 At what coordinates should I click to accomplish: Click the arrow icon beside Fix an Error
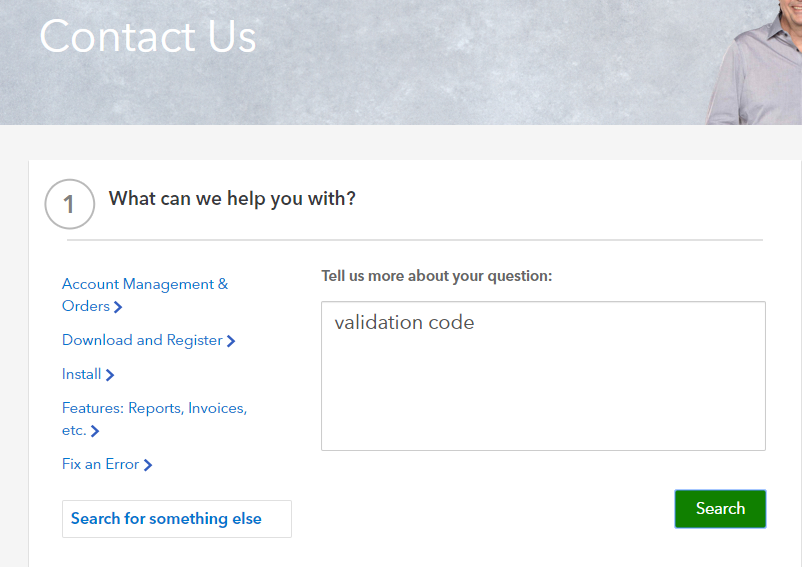pyautogui.click(x=148, y=465)
